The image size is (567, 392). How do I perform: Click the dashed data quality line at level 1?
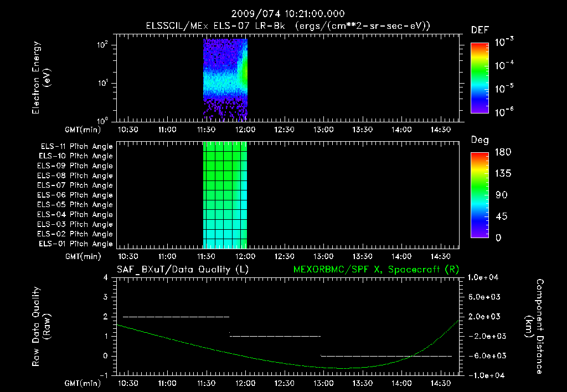(275, 336)
